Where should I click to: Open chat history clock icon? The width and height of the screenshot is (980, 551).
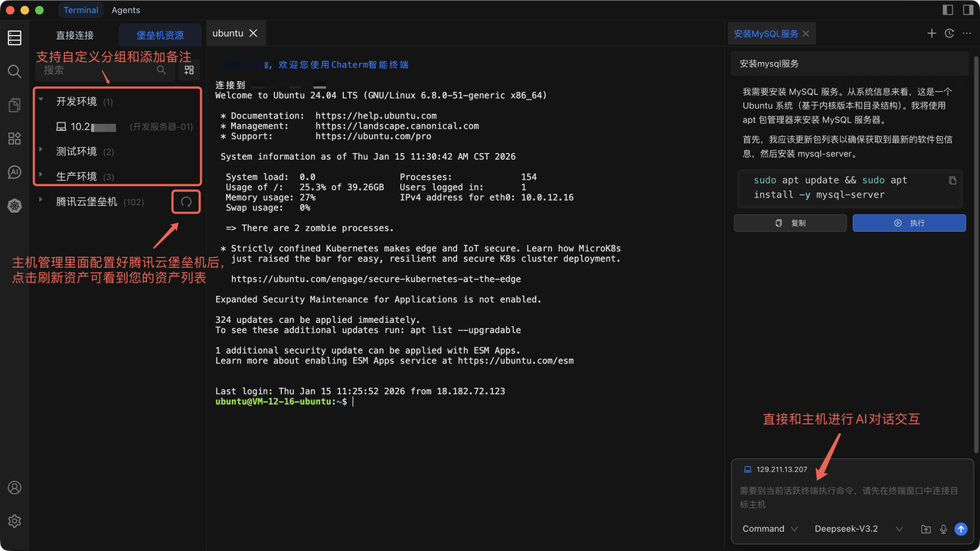coord(949,34)
